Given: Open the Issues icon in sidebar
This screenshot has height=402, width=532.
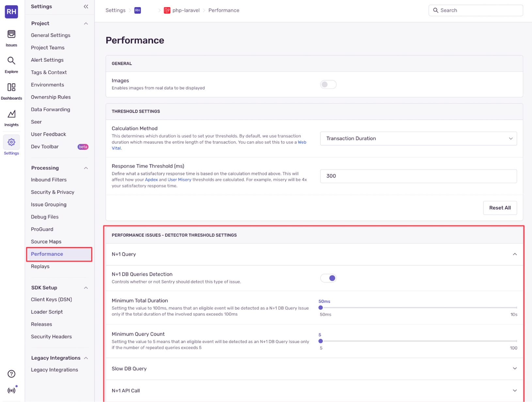Looking at the screenshot, I should 11,34.
